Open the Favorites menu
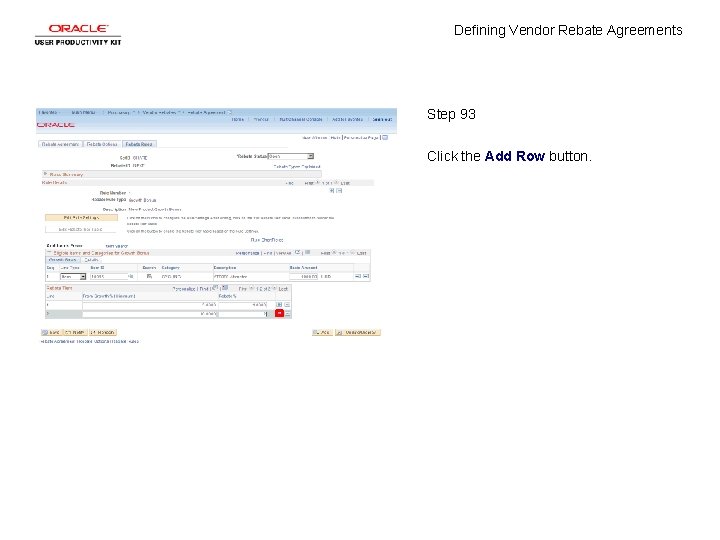This screenshot has height=540, width=720. pos(48,112)
